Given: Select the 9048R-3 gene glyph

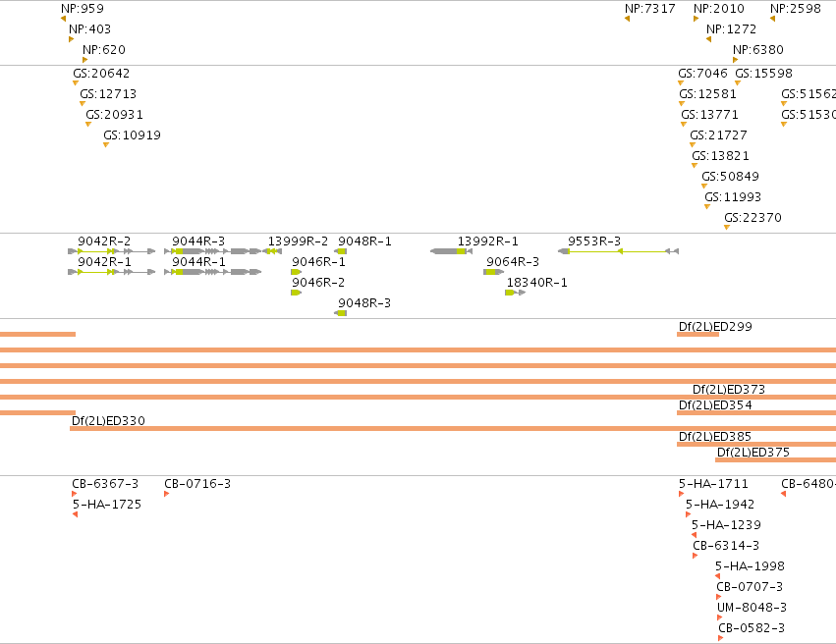Looking at the screenshot, I should (x=341, y=313).
